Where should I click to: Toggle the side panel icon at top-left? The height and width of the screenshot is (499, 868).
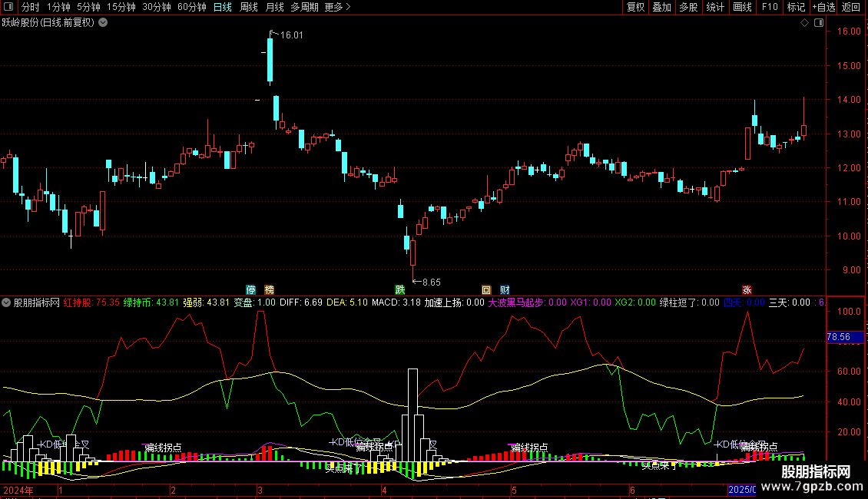click(x=8, y=7)
